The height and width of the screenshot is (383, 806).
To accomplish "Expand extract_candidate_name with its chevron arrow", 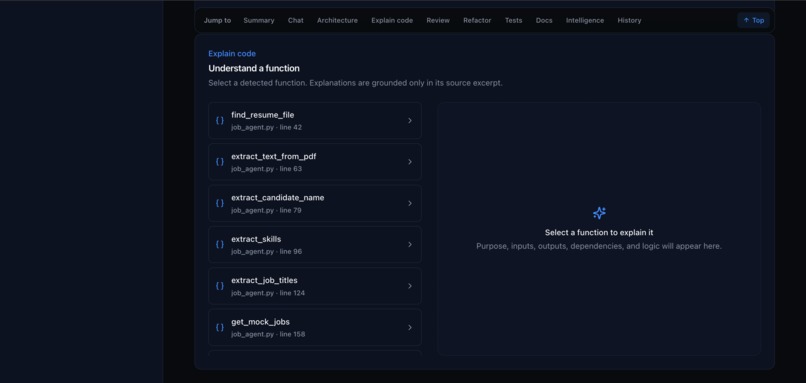I will coord(410,203).
